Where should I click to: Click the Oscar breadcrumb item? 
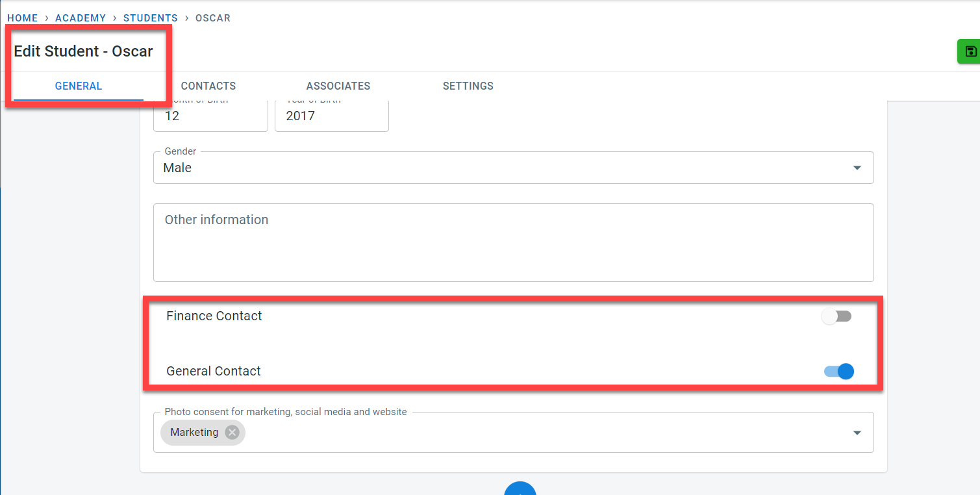(x=213, y=18)
